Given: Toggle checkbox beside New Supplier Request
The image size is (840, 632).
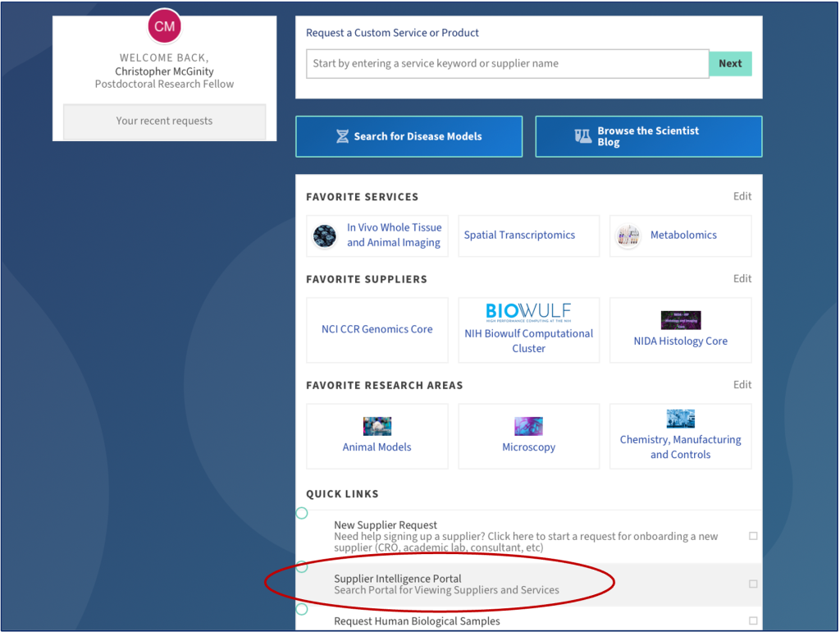Looking at the screenshot, I should [x=753, y=536].
